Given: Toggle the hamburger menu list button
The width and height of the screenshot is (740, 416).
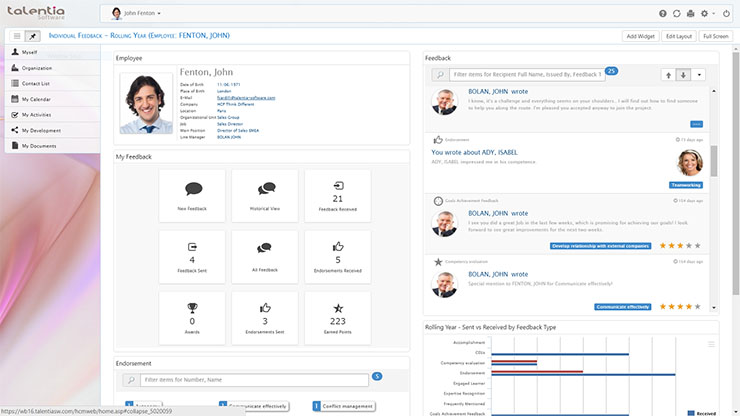Looking at the screenshot, I should 16,36.
